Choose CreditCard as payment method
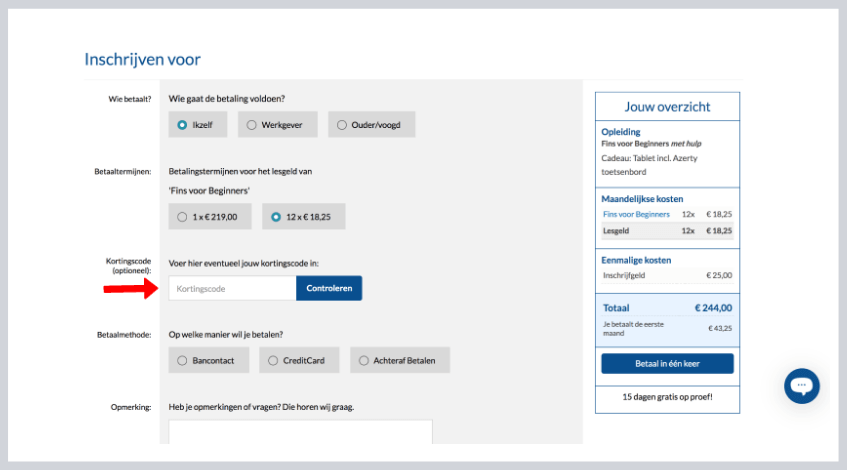 (298, 360)
